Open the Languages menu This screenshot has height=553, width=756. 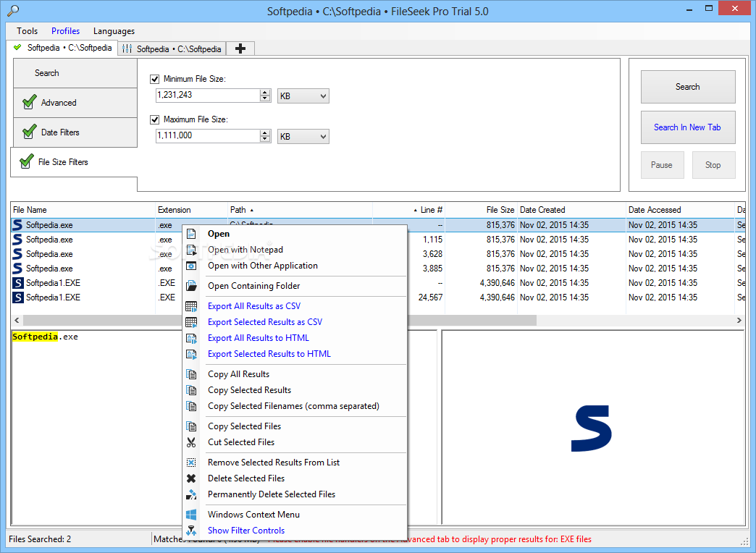coord(114,31)
